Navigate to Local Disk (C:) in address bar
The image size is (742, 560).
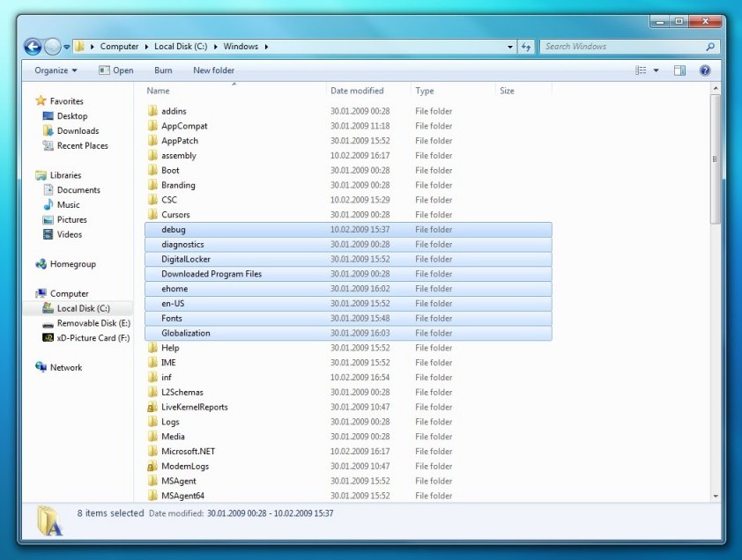pos(181,47)
